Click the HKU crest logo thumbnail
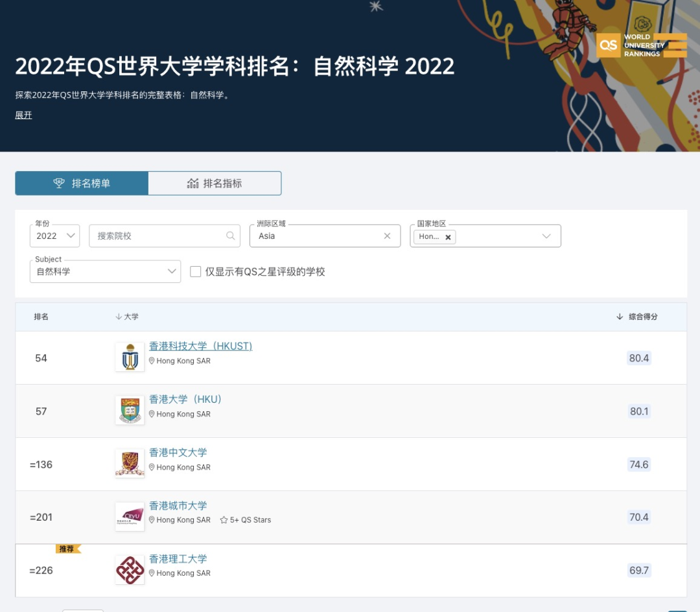Image resolution: width=700 pixels, height=612 pixels. tap(130, 410)
